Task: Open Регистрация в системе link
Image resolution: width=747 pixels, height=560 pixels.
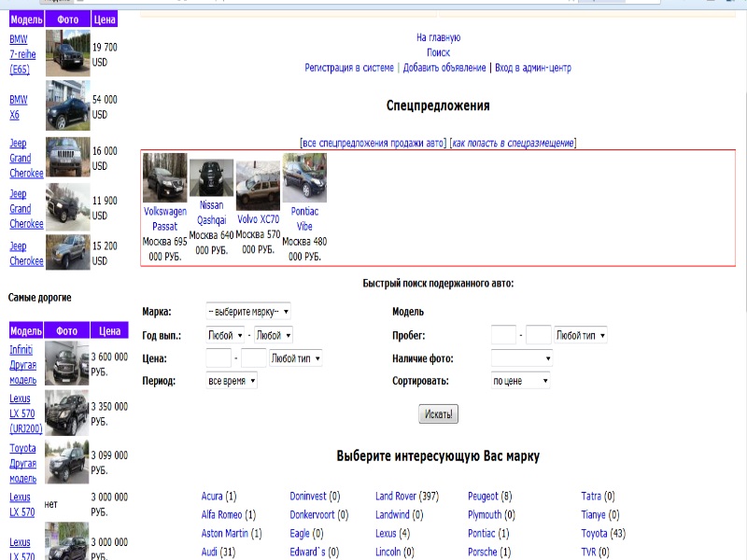Action: pos(349,67)
